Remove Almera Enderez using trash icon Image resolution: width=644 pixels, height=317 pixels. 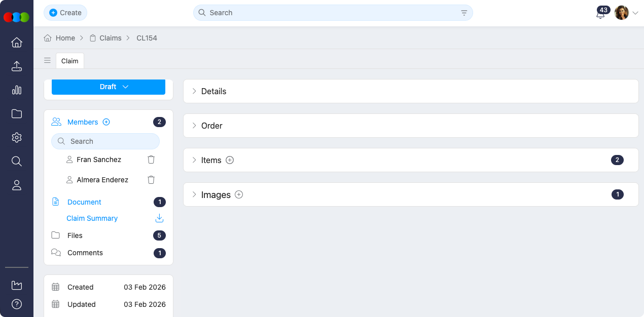point(151,180)
